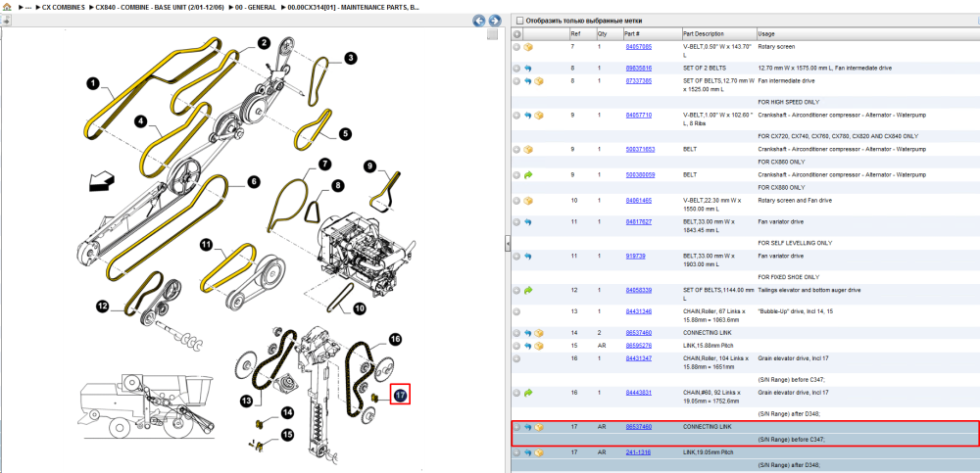The height and width of the screenshot is (473, 980).
Task: Go to next diagram with right arrow
Action: 494,21
